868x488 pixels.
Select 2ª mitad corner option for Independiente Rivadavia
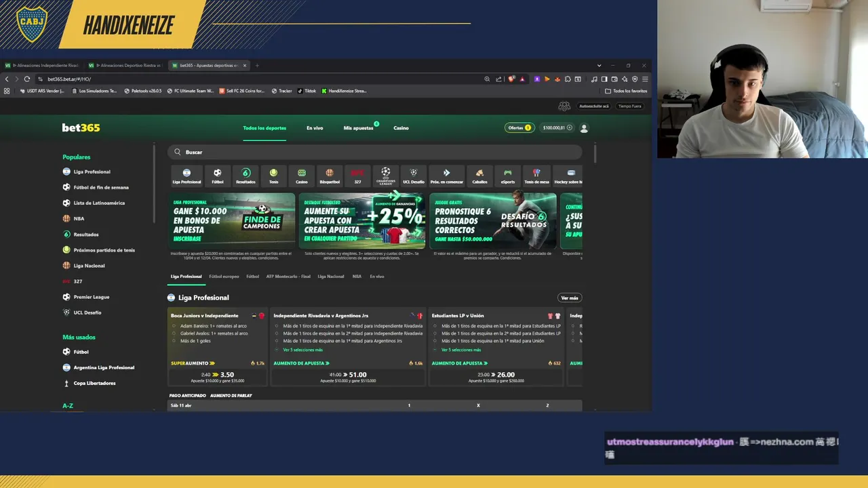[x=349, y=333]
